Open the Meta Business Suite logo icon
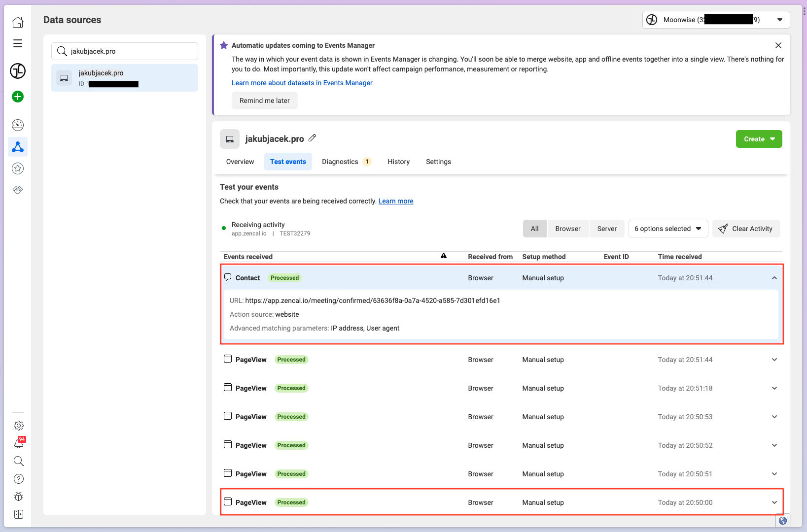Screen dimensions: 807x532 [18, 71]
